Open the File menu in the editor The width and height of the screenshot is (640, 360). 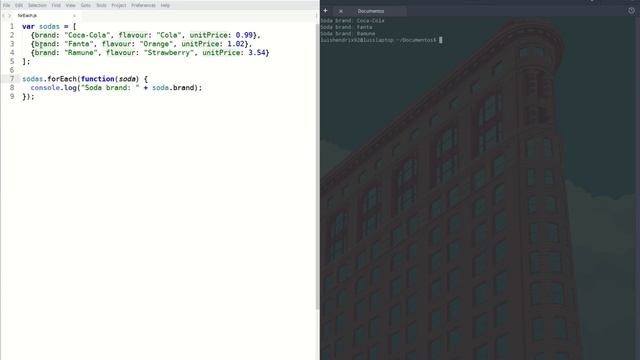[7, 5]
